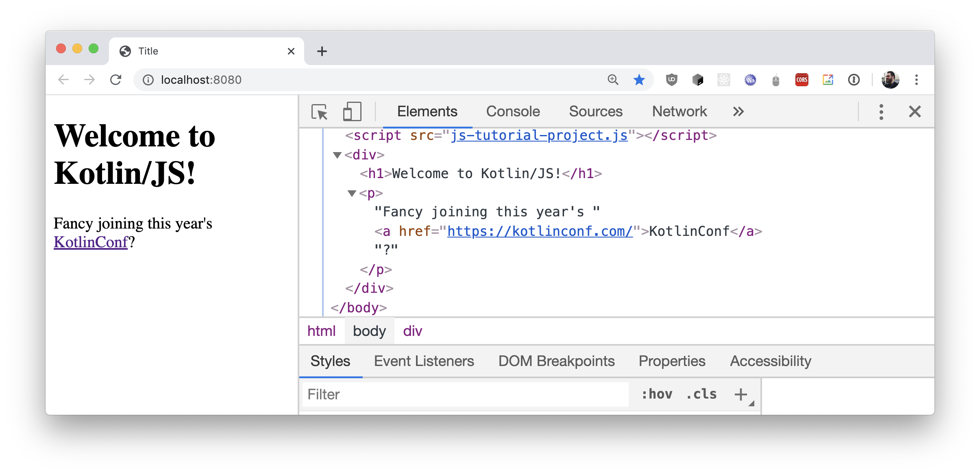Click the mouse-shaped extension icon
The width and height of the screenshot is (980, 475).
pos(775,80)
